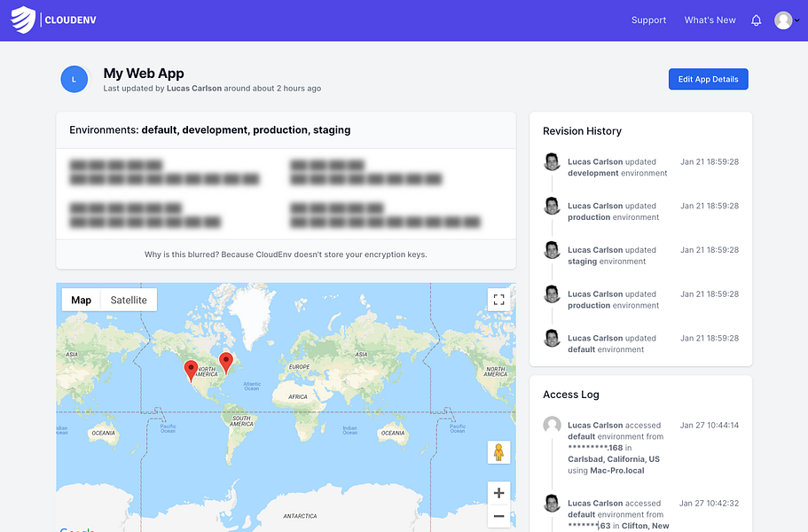Screen dimensions: 808x532
Task: Click the 'Why is this blurred?' note
Action: pyautogui.click(x=286, y=254)
